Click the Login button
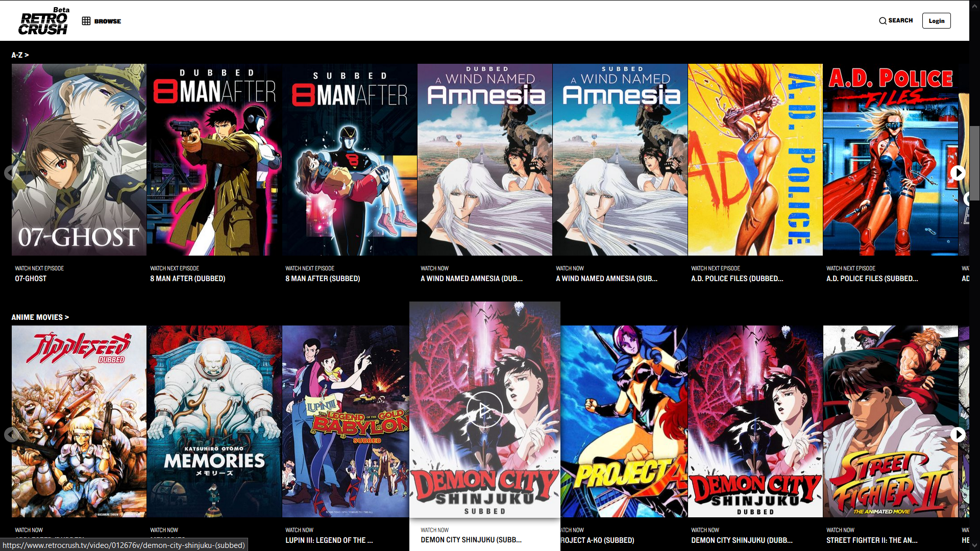 (x=936, y=21)
